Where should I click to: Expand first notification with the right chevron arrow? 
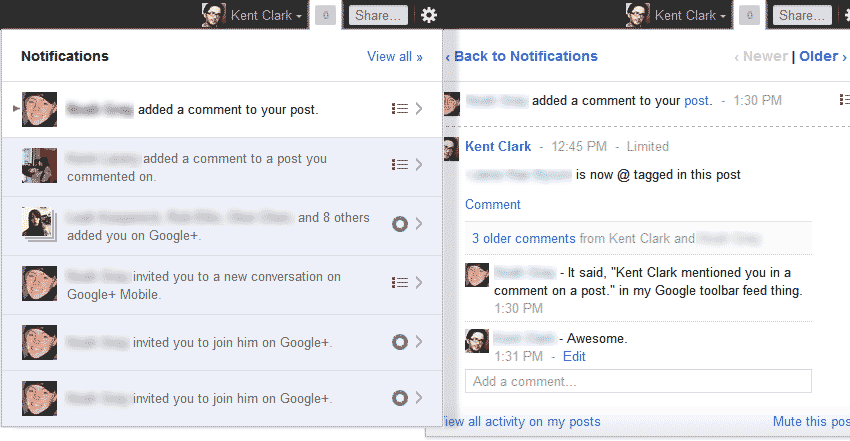click(419, 109)
